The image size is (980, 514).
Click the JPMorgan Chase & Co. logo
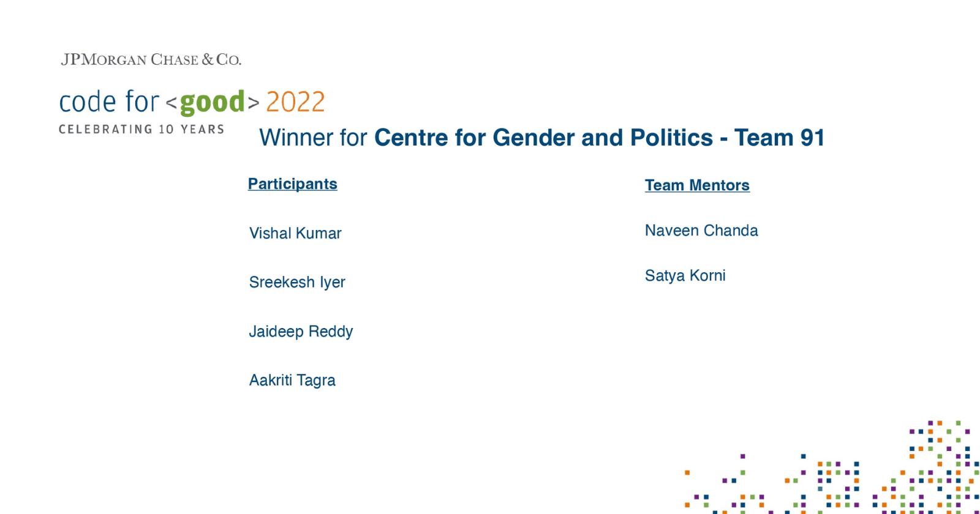(x=151, y=59)
